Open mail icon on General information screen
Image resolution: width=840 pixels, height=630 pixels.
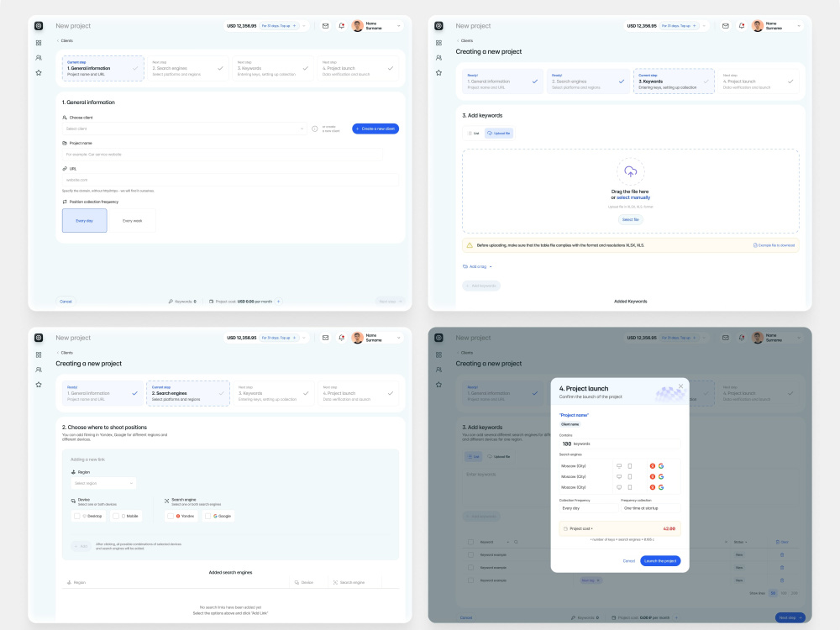325,26
